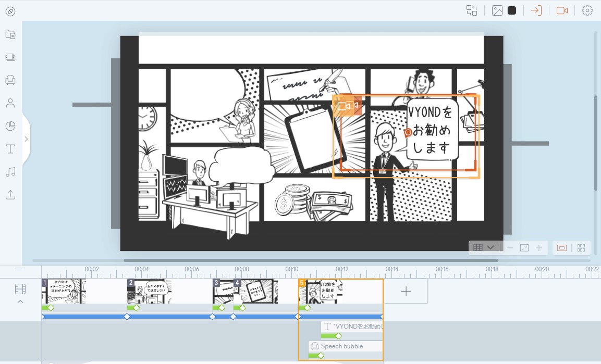Click the 00:08 mark on the timeline ruler

(242, 269)
